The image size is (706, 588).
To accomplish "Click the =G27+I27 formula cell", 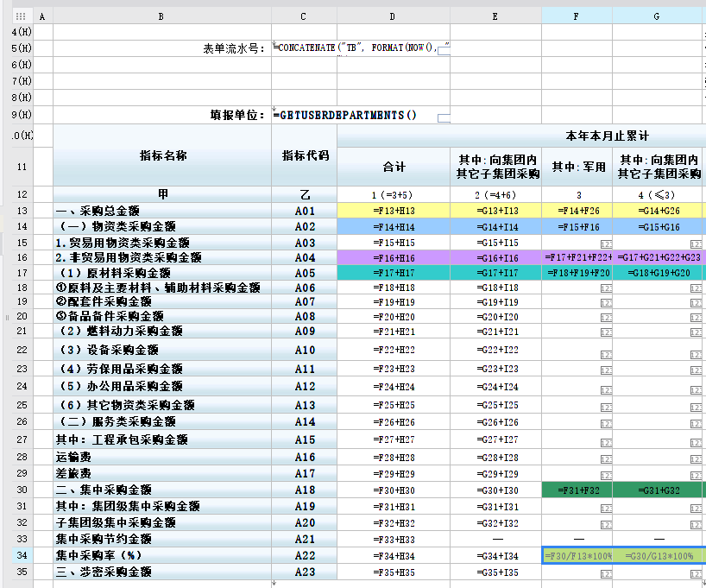I will pyautogui.click(x=495, y=439).
